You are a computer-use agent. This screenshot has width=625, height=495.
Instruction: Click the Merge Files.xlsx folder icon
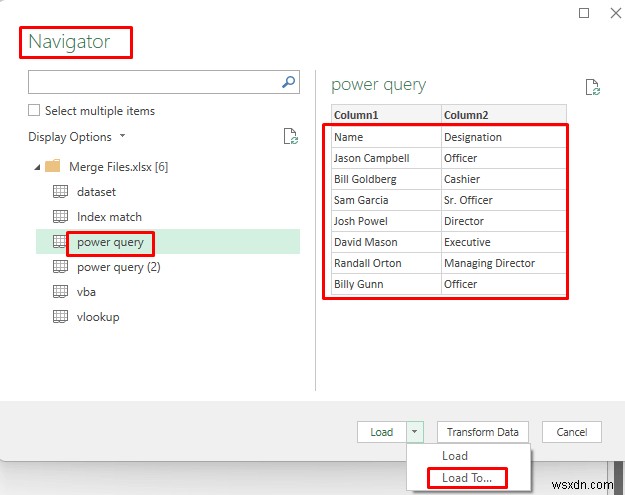click(x=53, y=166)
